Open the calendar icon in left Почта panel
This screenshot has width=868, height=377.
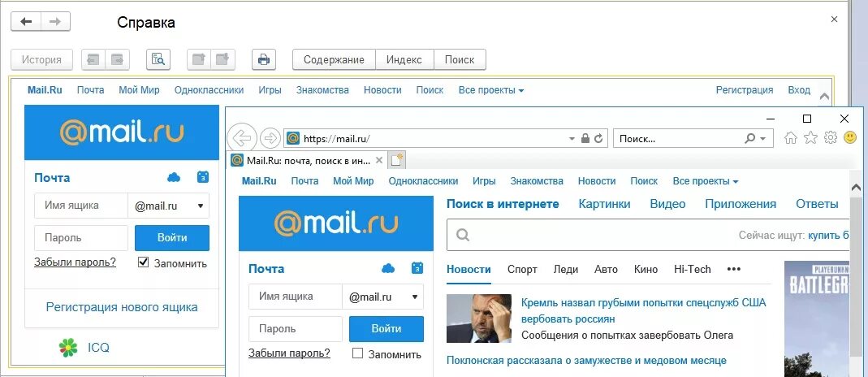(x=203, y=177)
